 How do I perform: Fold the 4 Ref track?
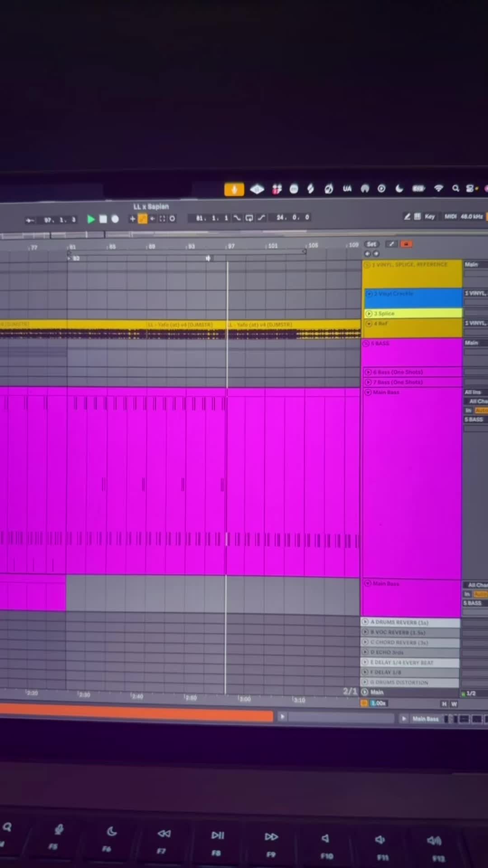(369, 324)
